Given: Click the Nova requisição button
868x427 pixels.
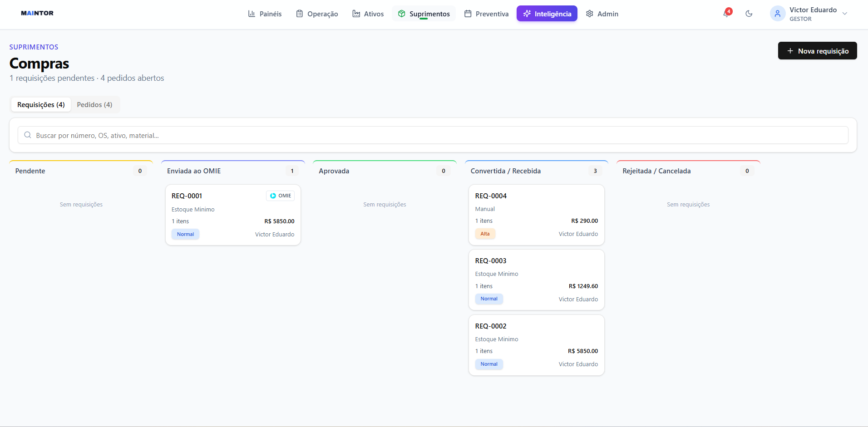Looking at the screenshot, I should point(817,51).
